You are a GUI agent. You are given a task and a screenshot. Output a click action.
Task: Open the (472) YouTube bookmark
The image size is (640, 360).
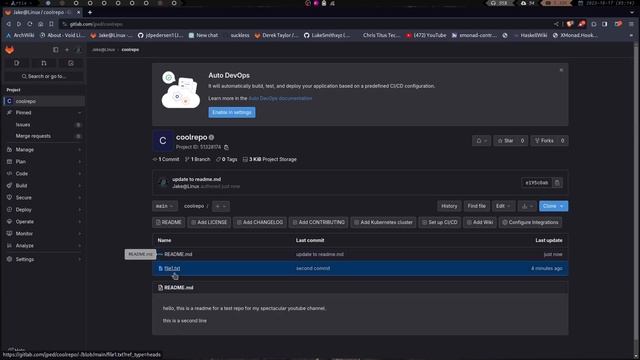click(426, 36)
